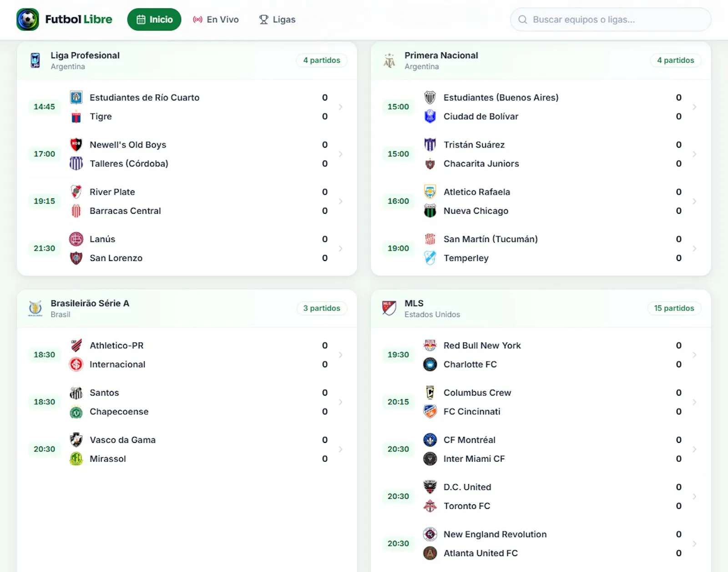Image resolution: width=728 pixels, height=572 pixels.
Task: Click the Columbus Crew crest
Action: click(430, 393)
